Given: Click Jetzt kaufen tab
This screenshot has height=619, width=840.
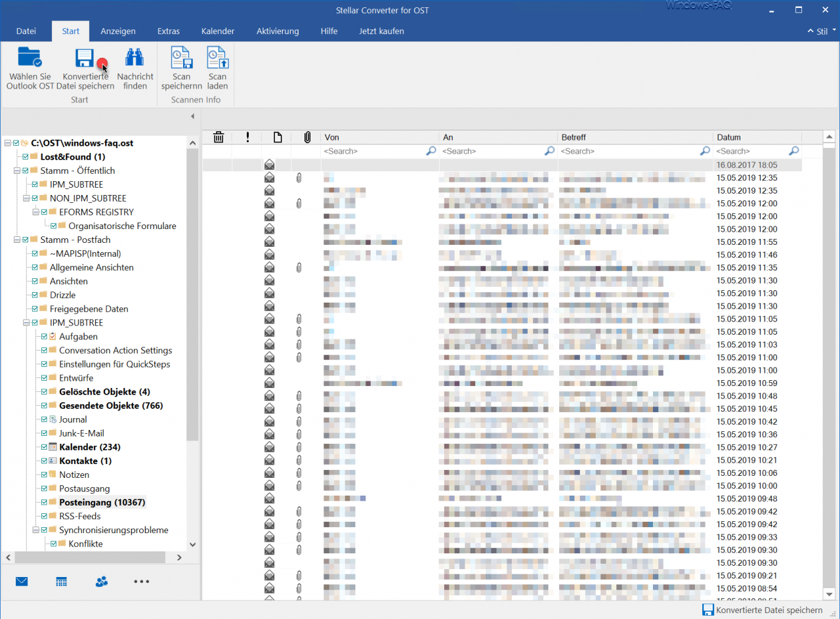Looking at the screenshot, I should [x=382, y=31].
